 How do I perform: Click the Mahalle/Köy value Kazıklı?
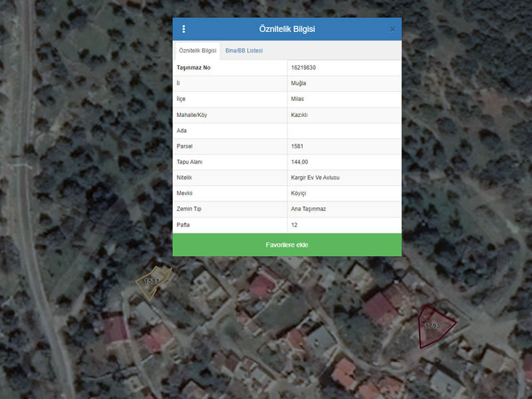[x=299, y=115]
